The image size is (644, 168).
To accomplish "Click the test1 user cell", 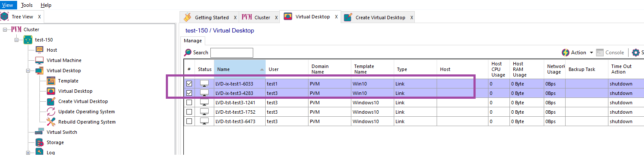I will 287,84.
